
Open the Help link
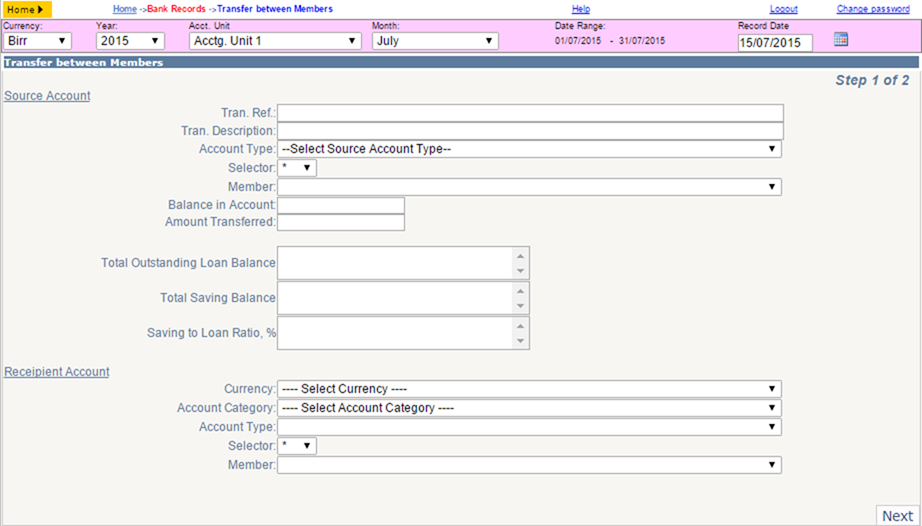pos(581,9)
